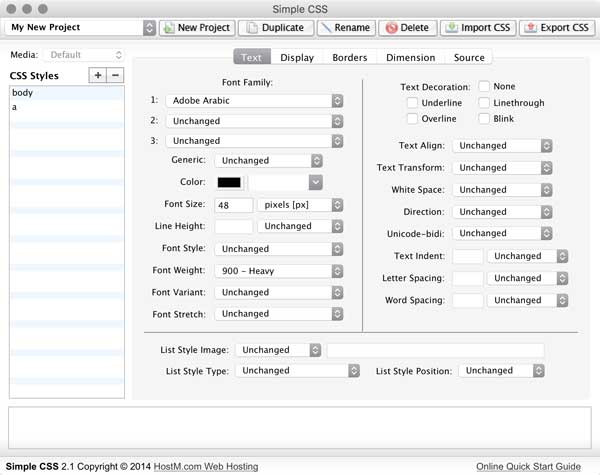Open the Unicode-bidi dropdown
The height and width of the screenshot is (475, 600).
[x=502, y=233]
